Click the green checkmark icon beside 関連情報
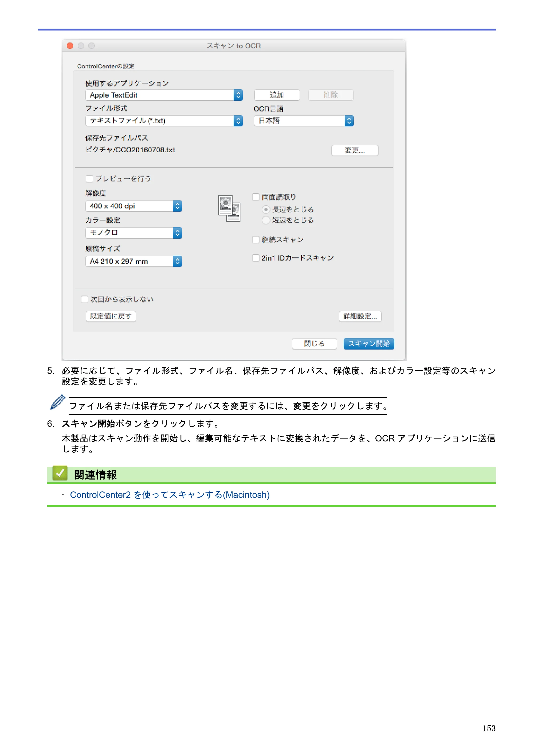This screenshot has height=756, width=534. [60, 473]
